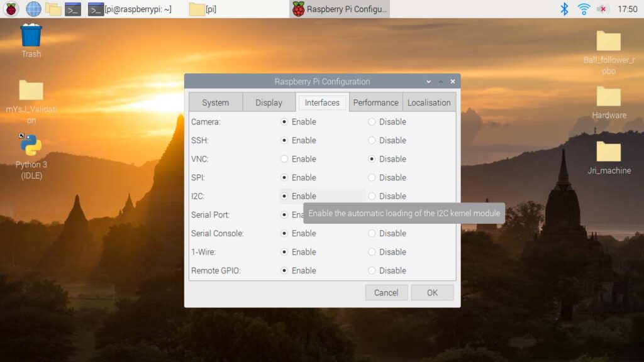Enable the Camera interface

[x=284, y=122]
